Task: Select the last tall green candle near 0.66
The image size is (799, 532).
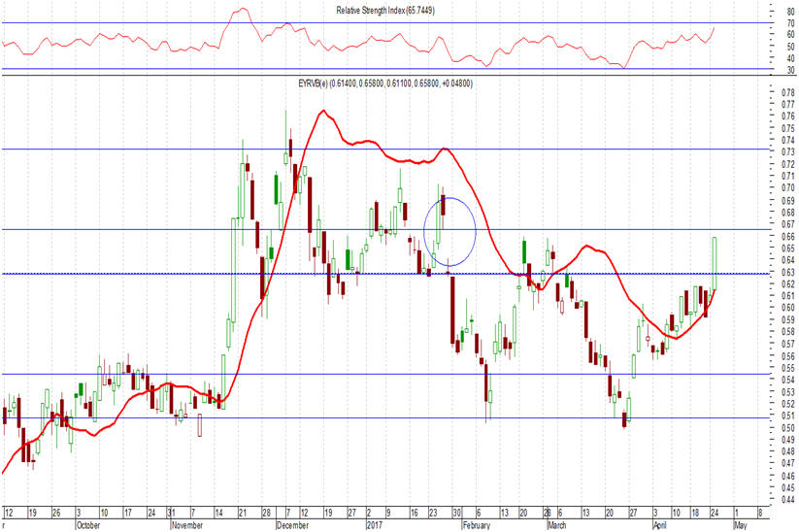Action: tap(715, 263)
